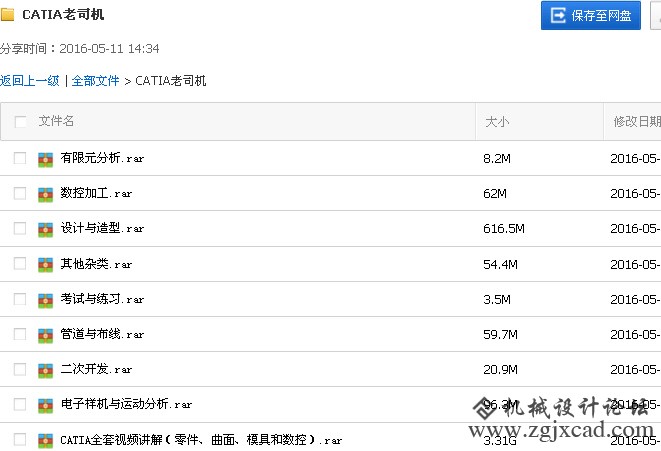Screen dimensions: 661x451
Task: Open file name 有限元分析.rar
Action: [102, 158]
